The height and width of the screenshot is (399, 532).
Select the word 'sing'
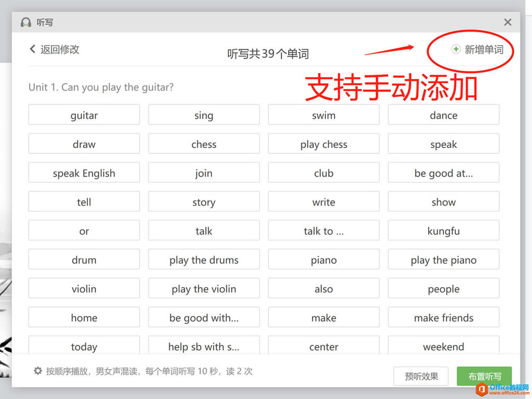coord(204,114)
